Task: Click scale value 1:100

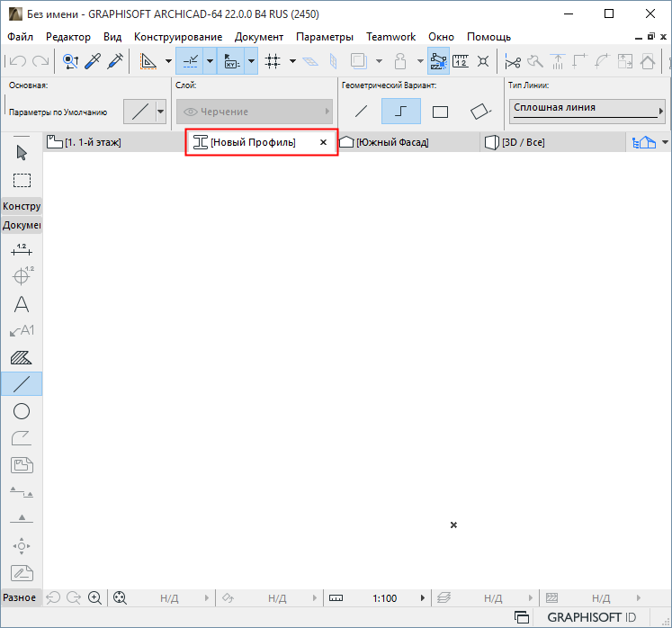Action: pos(384,598)
